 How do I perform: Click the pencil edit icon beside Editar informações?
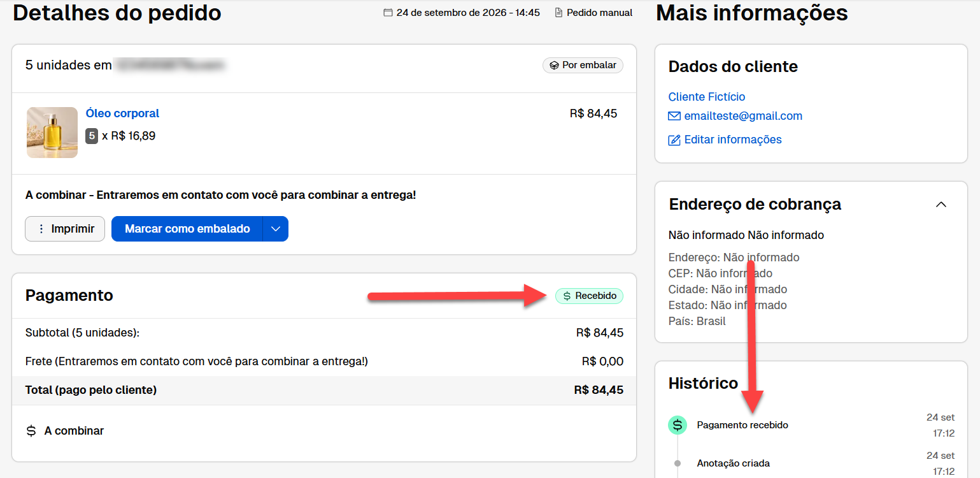click(674, 140)
